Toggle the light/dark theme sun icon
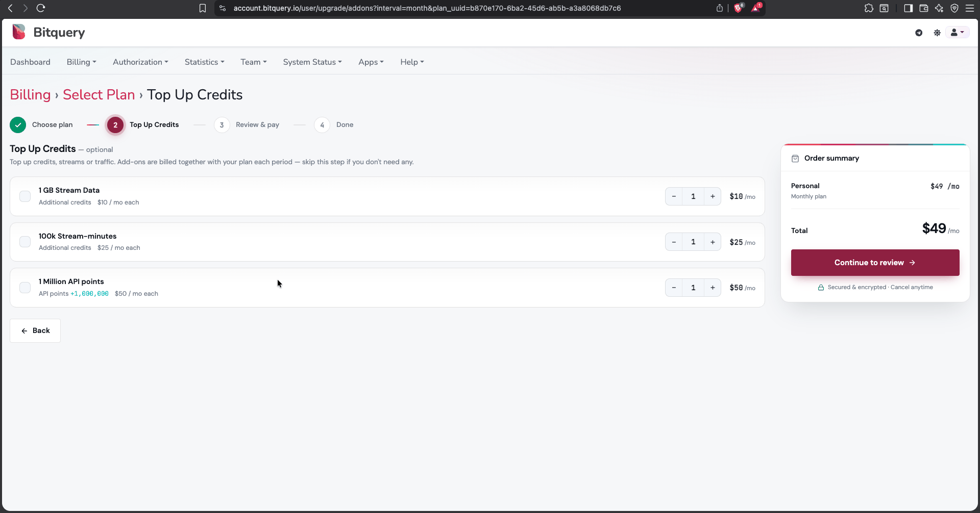 tap(937, 33)
